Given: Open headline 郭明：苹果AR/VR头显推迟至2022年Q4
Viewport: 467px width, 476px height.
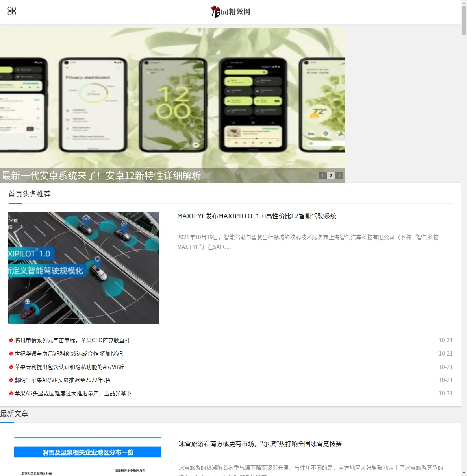Looking at the screenshot, I should pos(62,380).
